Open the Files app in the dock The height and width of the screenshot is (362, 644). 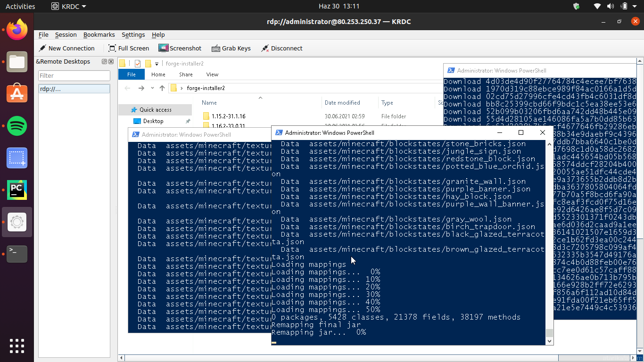click(x=17, y=62)
